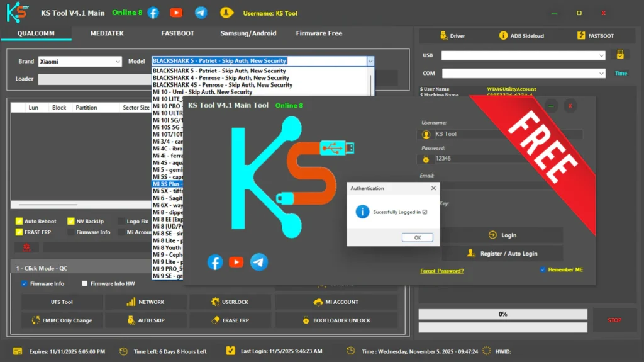Expand the USB device dropdown

point(523,55)
